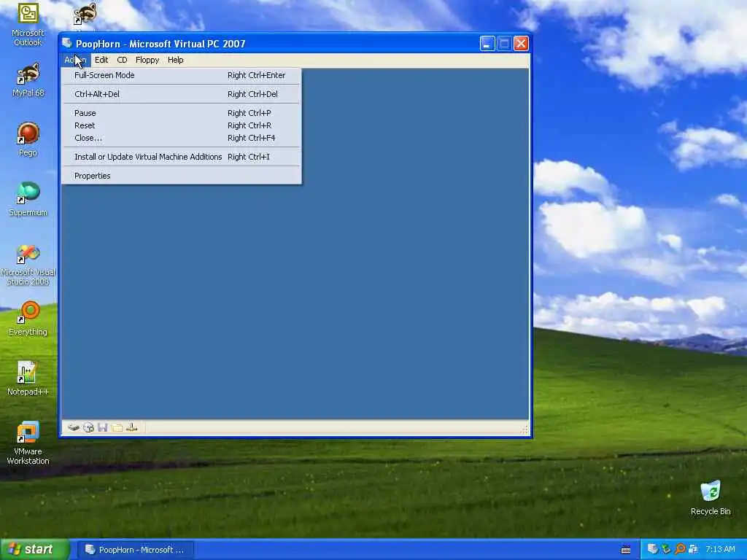The width and height of the screenshot is (747, 560).
Task: Open the CD menu
Action: (122, 60)
